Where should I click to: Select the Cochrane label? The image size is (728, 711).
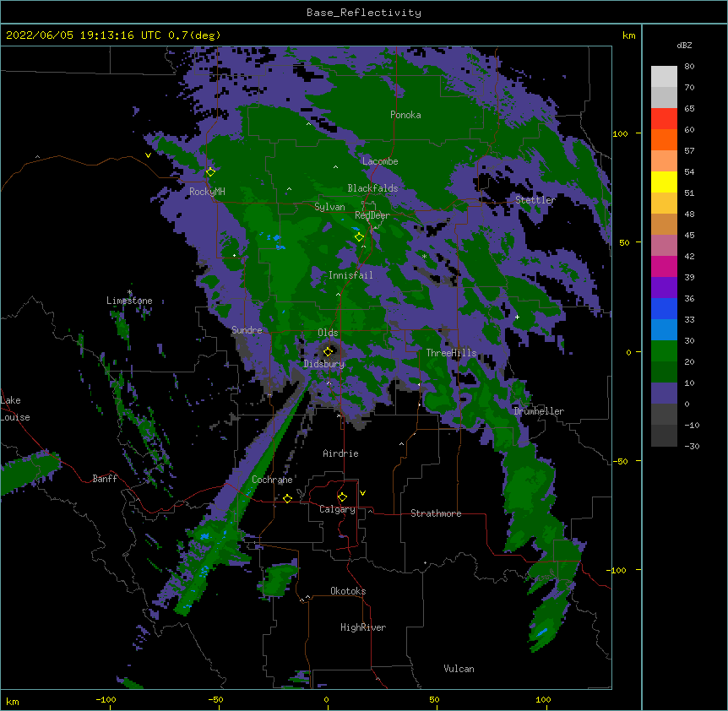pyautogui.click(x=272, y=480)
